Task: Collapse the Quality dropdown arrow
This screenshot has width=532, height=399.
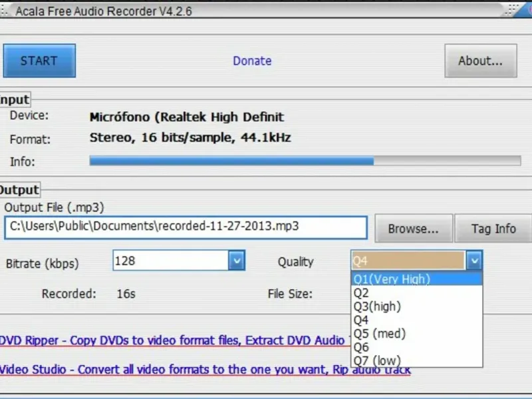Action: click(x=474, y=261)
